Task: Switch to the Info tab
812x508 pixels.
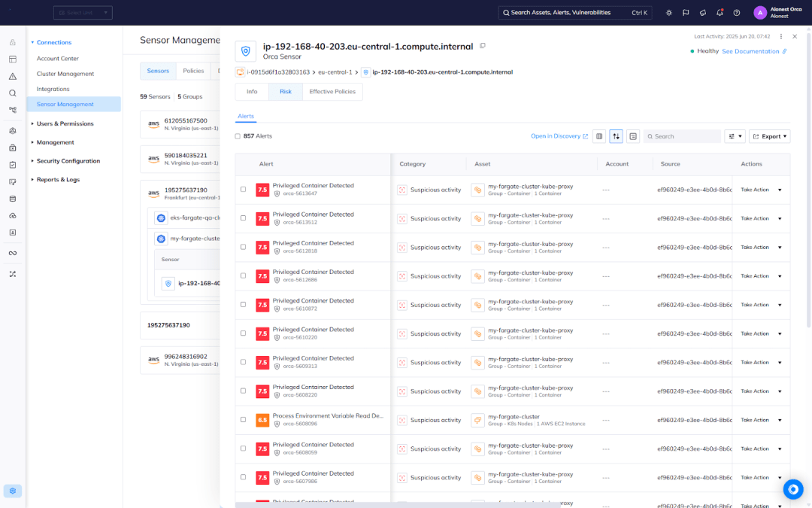Action: 252,92
